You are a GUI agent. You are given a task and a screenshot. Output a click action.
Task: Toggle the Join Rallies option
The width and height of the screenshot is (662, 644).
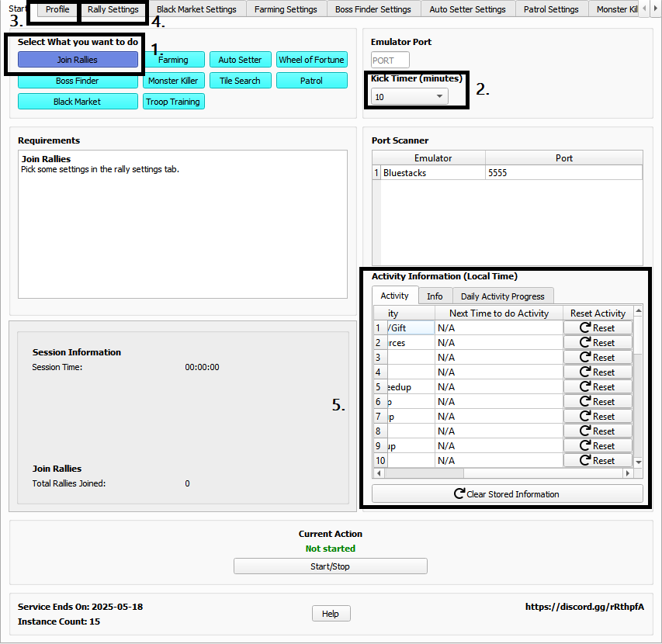[x=78, y=60]
